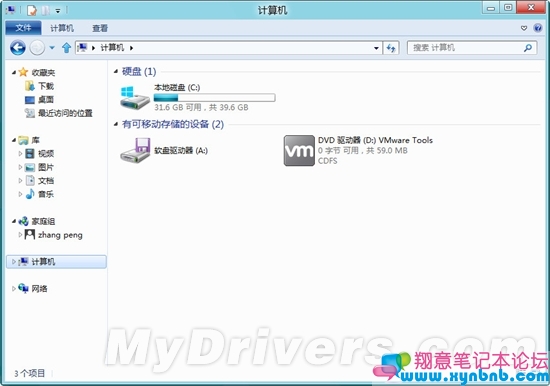Open 桌面 in favorites
The image size is (550, 386).
click(46, 100)
